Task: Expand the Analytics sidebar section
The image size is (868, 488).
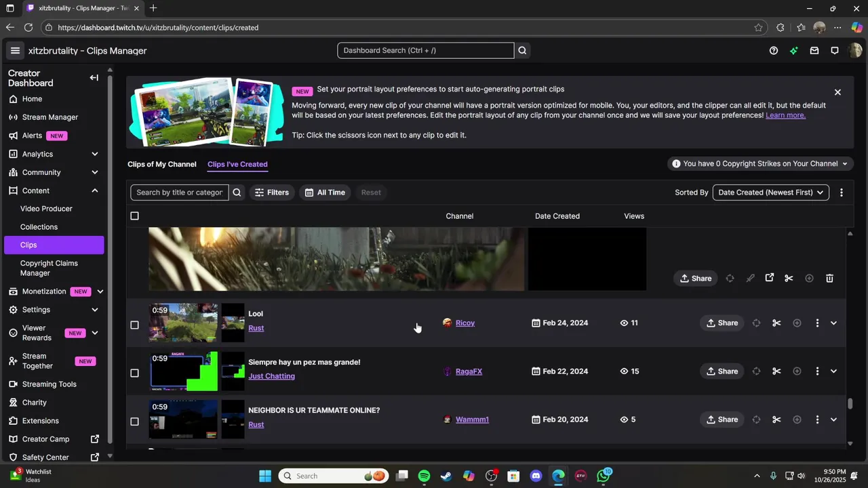Action: [95, 154]
